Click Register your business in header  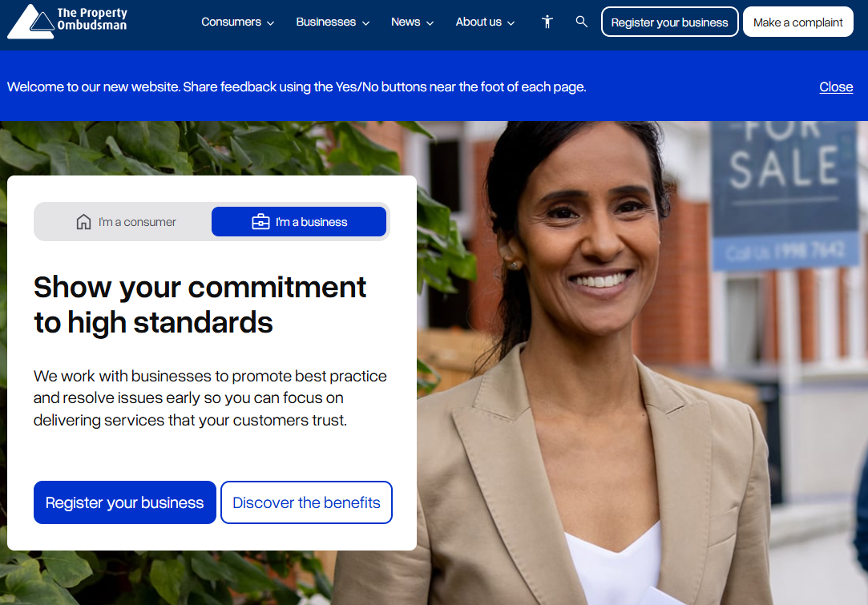[670, 22]
